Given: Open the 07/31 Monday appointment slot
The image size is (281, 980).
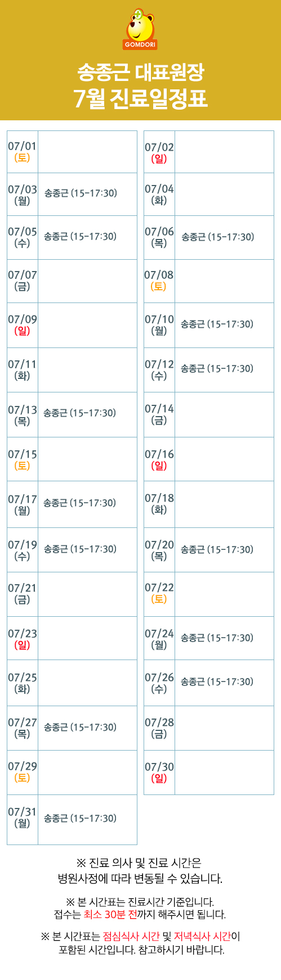Looking at the screenshot, I should [x=81, y=819].
